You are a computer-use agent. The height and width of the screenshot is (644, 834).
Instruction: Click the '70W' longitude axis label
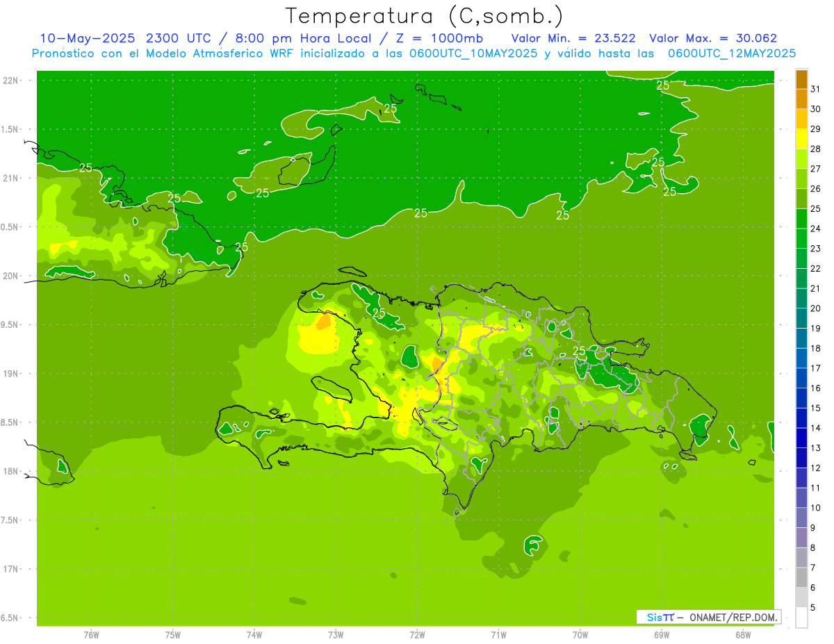pyautogui.click(x=580, y=635)
